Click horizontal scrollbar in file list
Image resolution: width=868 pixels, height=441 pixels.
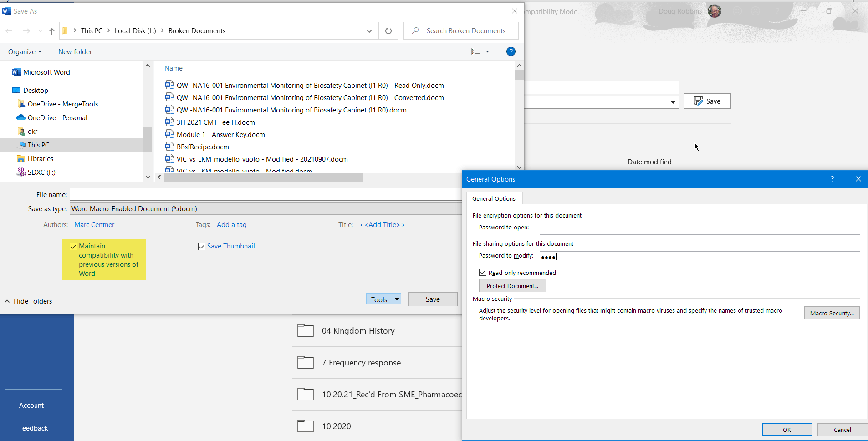(264, 177)
